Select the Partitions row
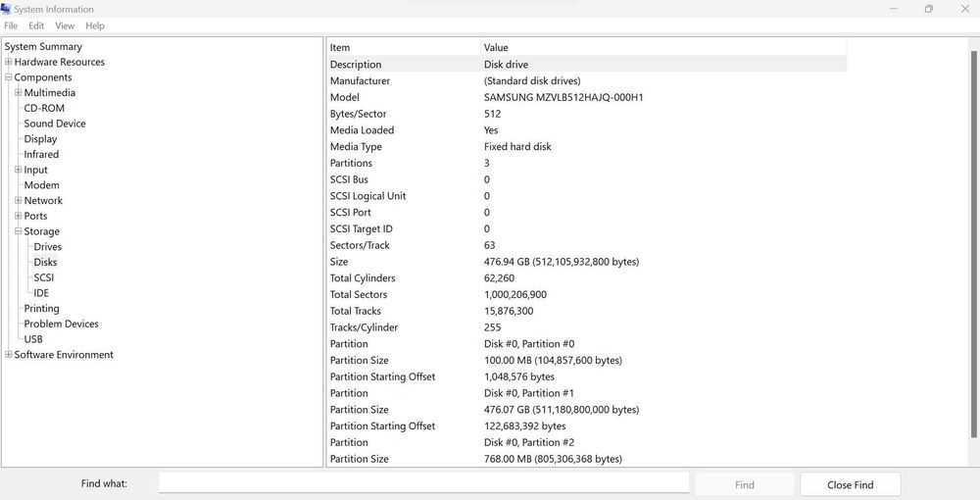 [x=587, y=163]
